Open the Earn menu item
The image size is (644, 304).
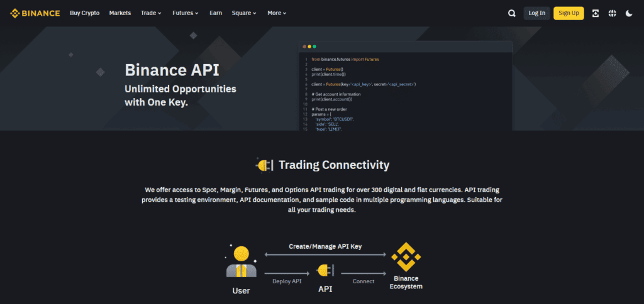pyautogui.click(x=216, y=13)
